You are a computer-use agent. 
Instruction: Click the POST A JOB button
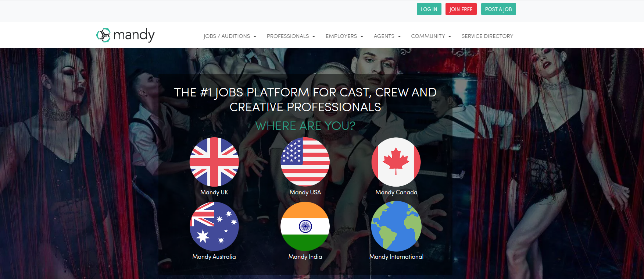498,9
